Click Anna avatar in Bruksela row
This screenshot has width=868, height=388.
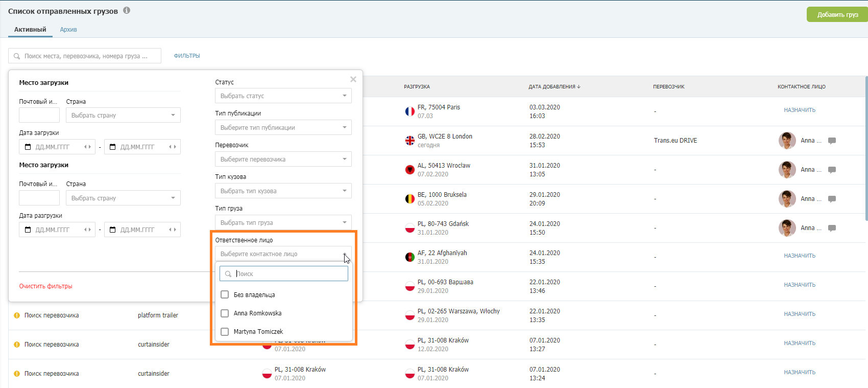pyautogui.click(x=787, y=199)
